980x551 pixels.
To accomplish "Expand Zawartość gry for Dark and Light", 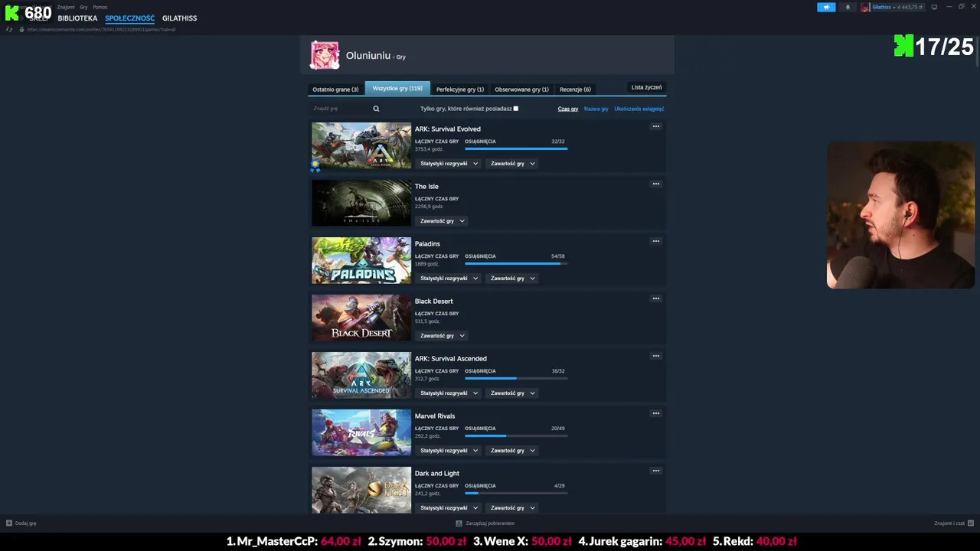I will point(512,508).
